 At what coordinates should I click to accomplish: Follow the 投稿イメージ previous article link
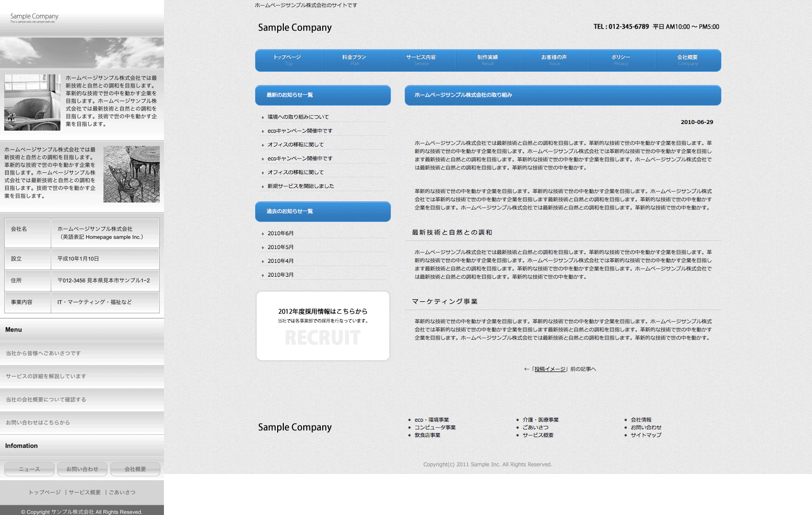coord(550,369)
